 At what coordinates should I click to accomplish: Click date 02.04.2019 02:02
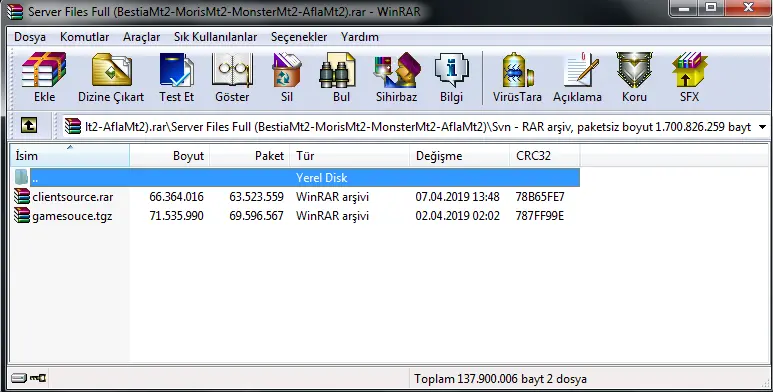457,216
